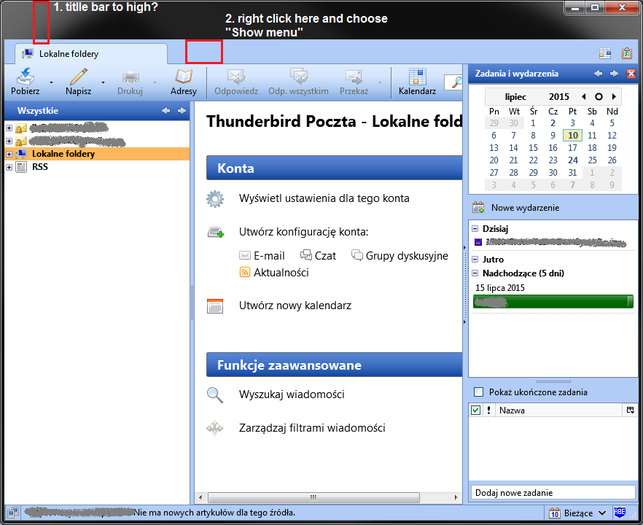Image resolution: width=643 pixels, height=525 pixels.
Task: Sort tasks by Nazwa column
Action: tap(559, 410)
